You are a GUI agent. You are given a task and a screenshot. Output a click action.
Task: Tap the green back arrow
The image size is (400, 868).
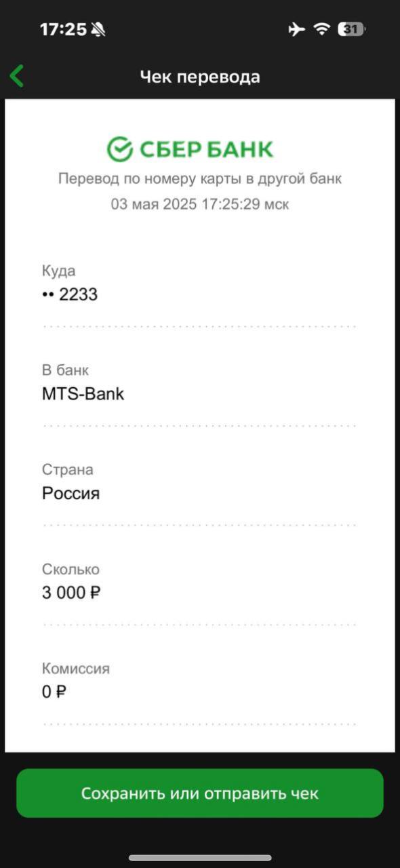[17, 76]
